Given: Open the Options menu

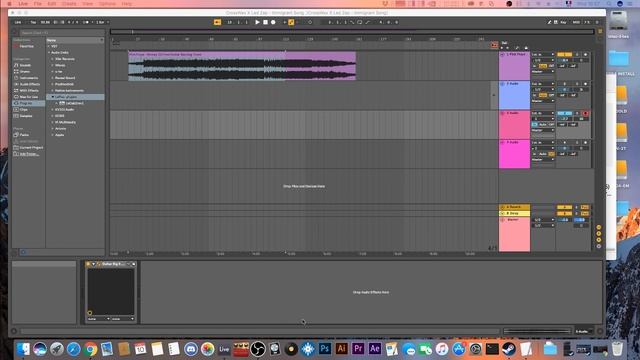Looking at the screenshot, I should click(107, 4).
